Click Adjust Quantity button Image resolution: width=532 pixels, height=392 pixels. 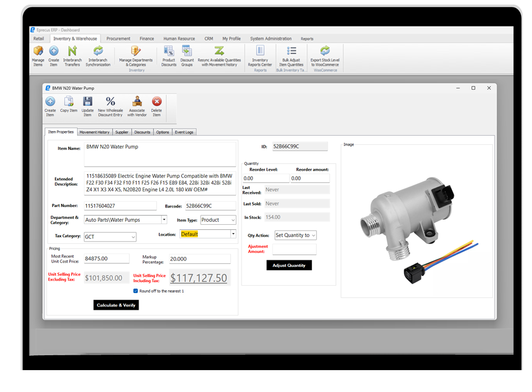pyautogui.click(x=289, y=265)
